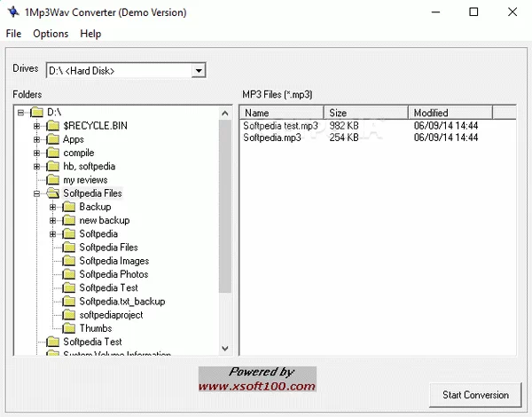The width and height of the screenshot is (532, 417).
Task: Select the Softpedia Images folder icon
Action: (x=68, y=261)
